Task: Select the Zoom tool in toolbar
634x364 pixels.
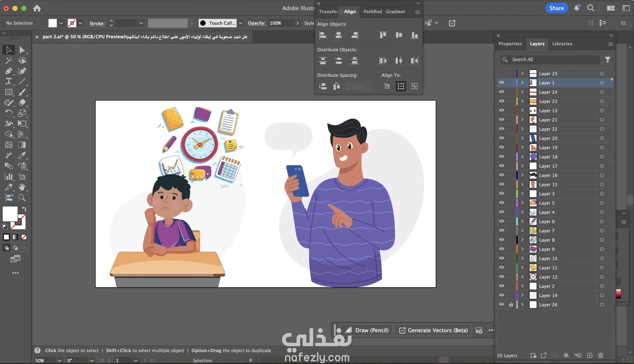Action: point(22,198)
